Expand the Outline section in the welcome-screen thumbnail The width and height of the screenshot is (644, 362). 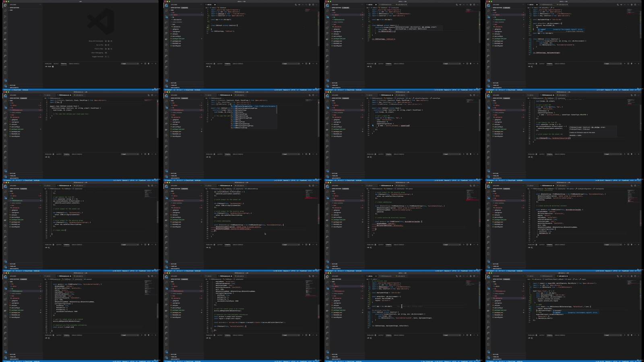(x=12, y=85)
